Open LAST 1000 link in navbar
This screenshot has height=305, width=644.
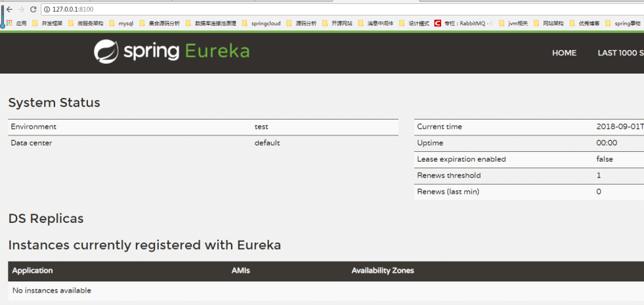[620, 53]
